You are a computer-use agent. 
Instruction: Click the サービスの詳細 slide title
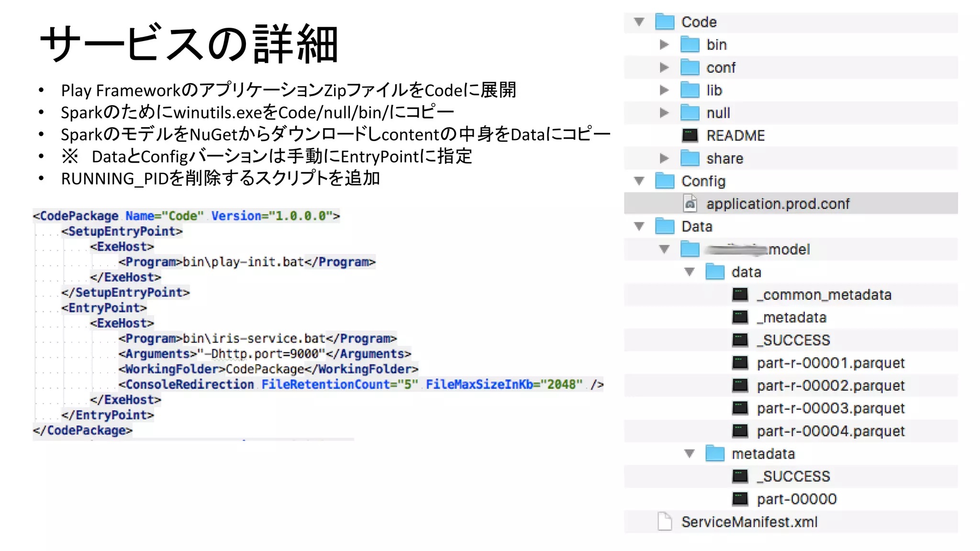189,44
